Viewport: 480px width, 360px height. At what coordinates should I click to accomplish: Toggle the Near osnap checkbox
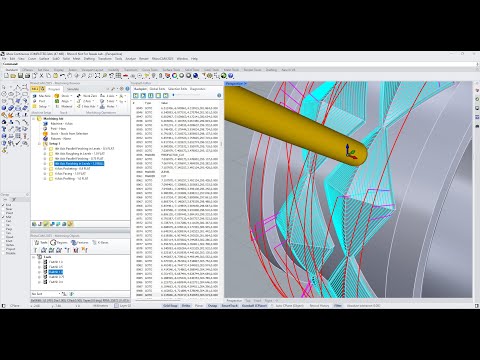pyautogui.click(x=4, y=209)
